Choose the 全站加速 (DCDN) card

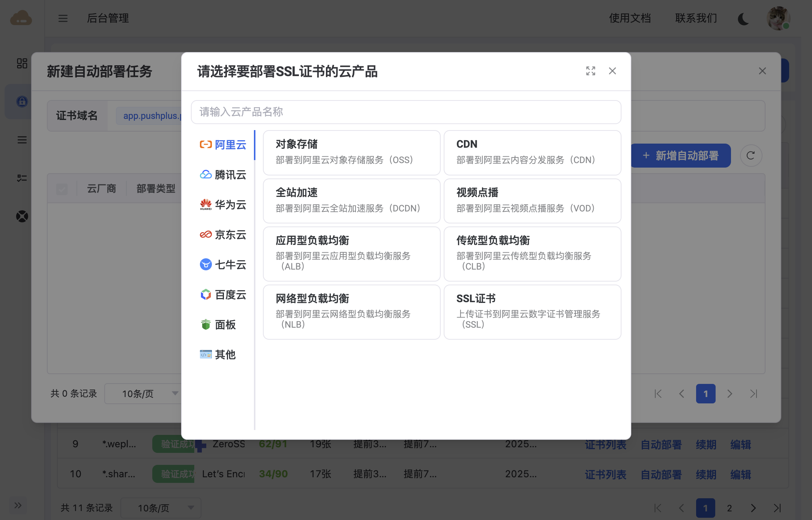(x=351, y=201)
